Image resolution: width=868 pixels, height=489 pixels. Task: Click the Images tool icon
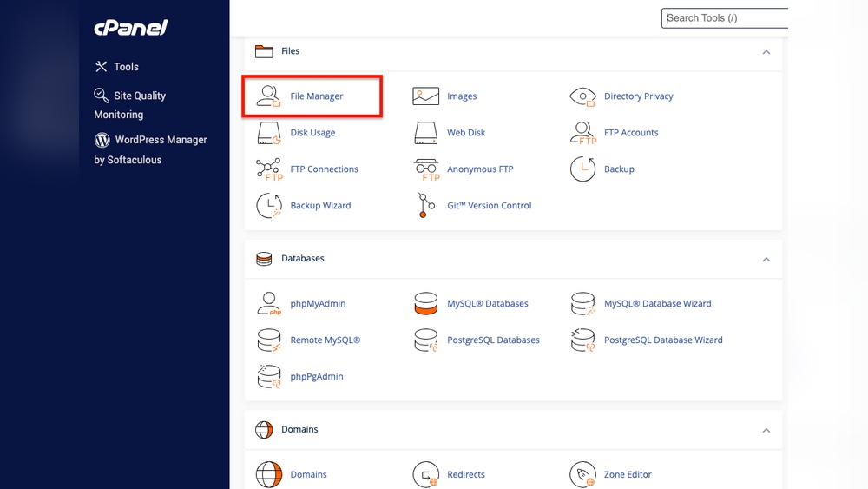pyautogui.click(x=425, y=96)
